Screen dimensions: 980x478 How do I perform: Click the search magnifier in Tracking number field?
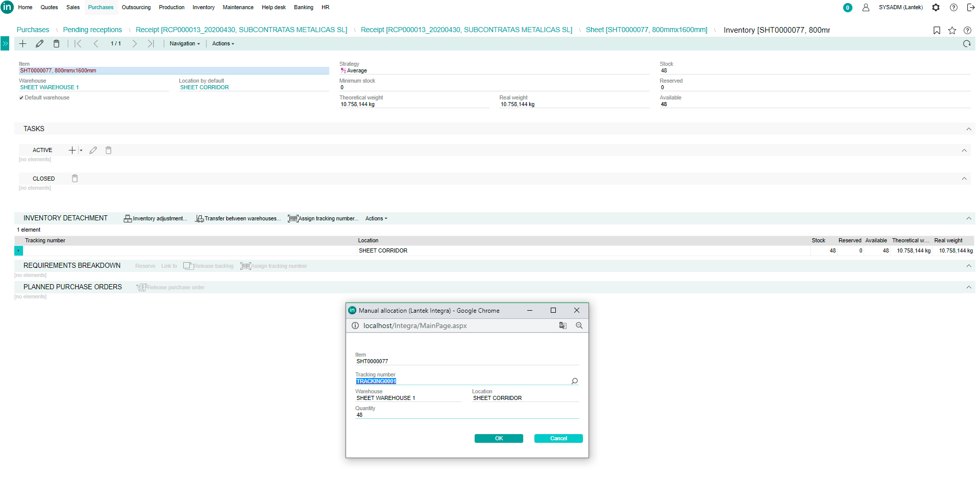point(574,381)
